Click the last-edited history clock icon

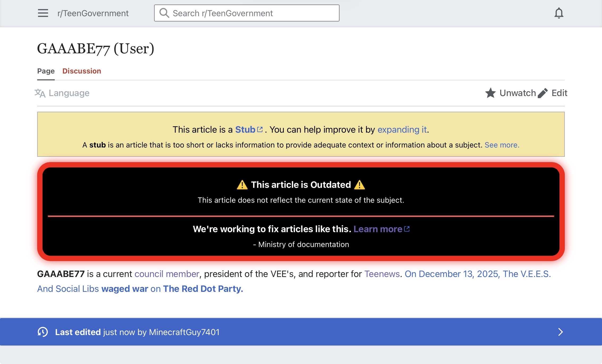point(43,332)
